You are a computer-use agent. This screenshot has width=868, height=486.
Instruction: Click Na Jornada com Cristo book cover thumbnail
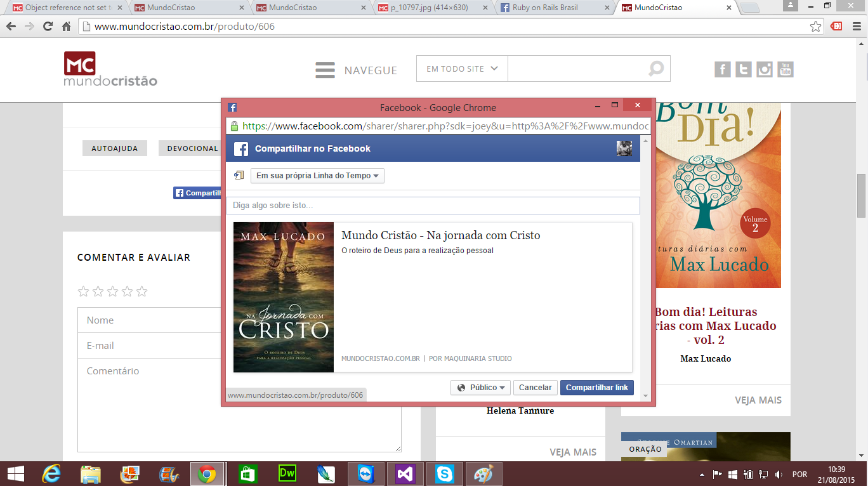tap(284, 297)
